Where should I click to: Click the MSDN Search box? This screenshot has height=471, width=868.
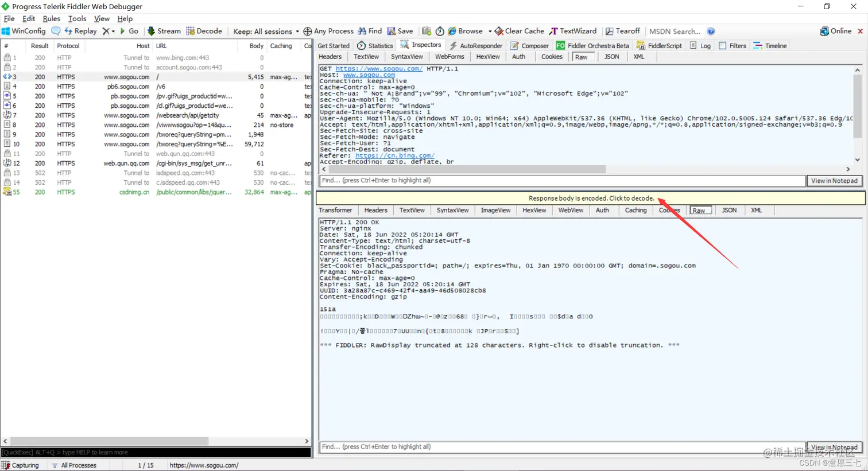675,31
